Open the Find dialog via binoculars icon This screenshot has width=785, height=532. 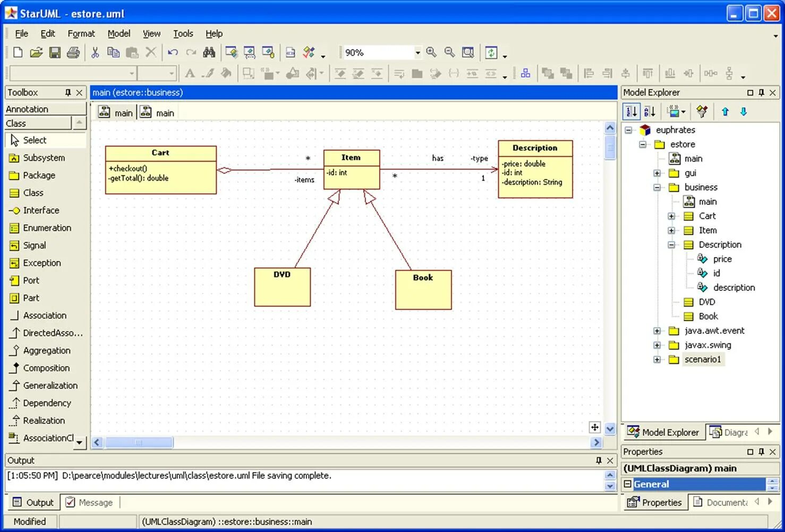[209, 52]
